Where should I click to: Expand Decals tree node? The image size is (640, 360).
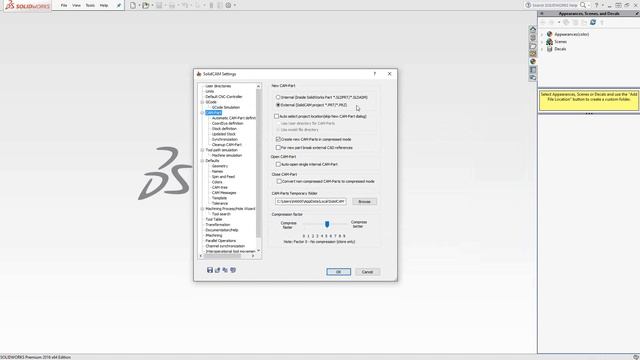(x=542, y=49)
